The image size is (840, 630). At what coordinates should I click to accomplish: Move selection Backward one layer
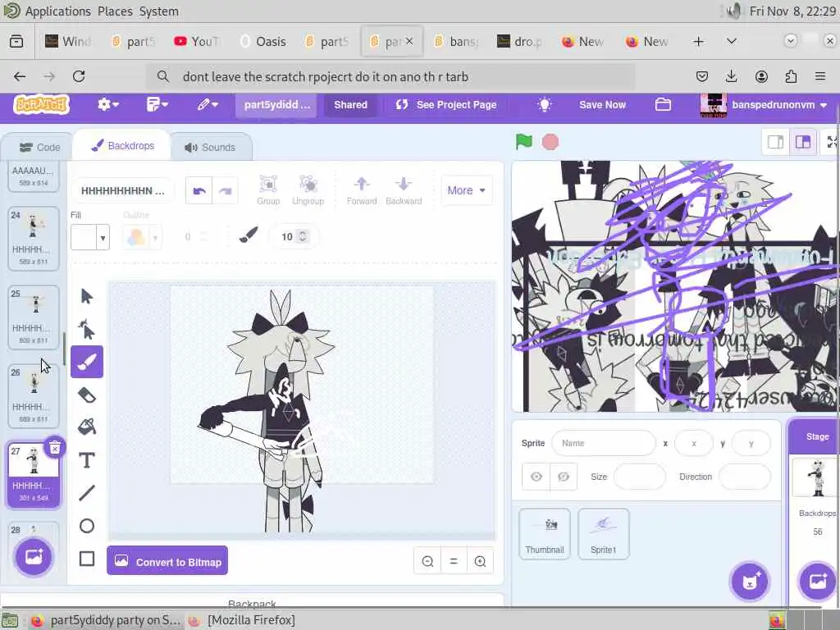(x=404, y=190)
